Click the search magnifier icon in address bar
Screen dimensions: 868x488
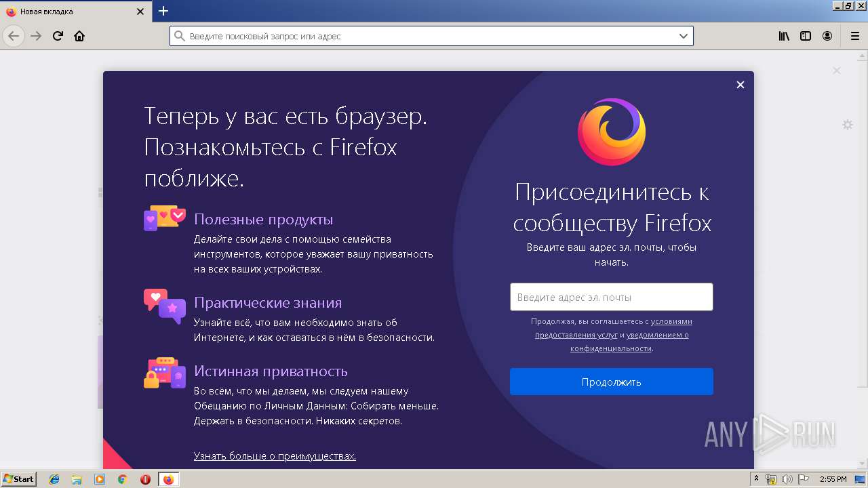click(x=180, y=36)
